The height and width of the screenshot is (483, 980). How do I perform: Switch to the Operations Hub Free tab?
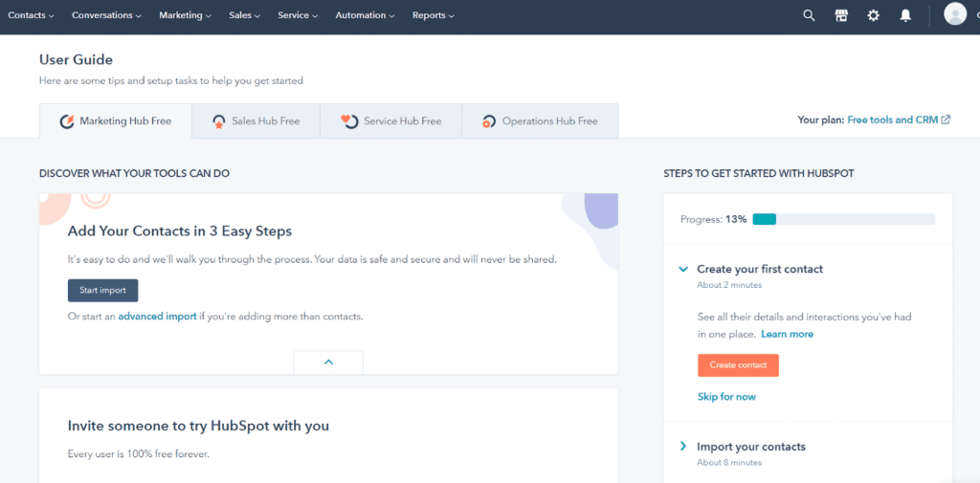point(540,121)
